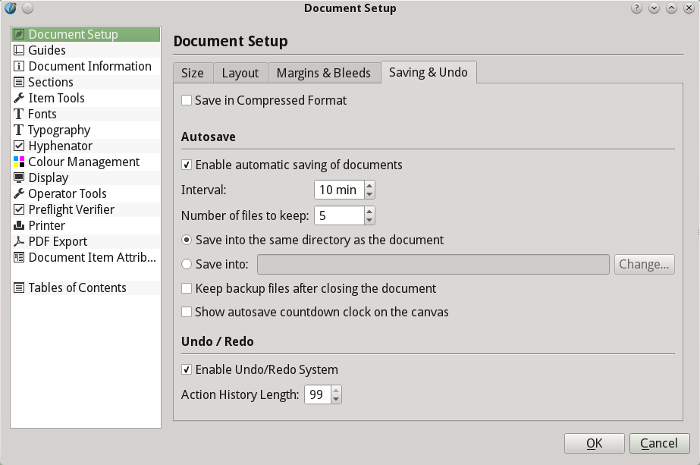Disable the Enable Undo/Redo System checkbox
Screen dimensions: 700x465
187,370
